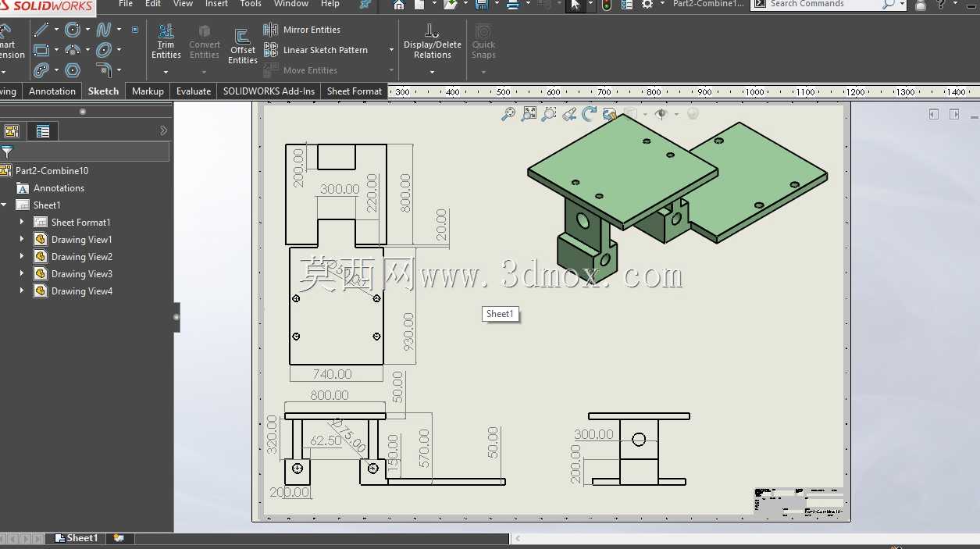Open the Edit menu
The height and width of the screenshot is (549, 980).
[153, 4]
